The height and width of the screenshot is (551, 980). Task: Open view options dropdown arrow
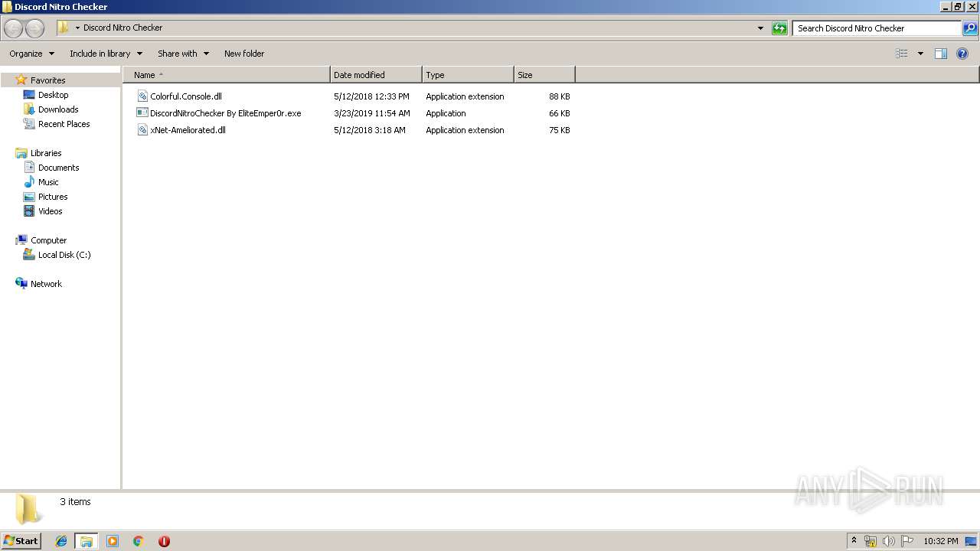[920, 54]
